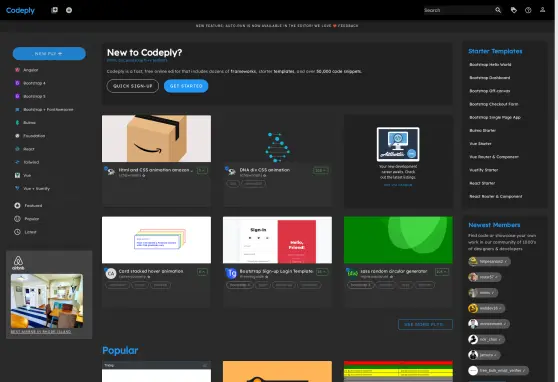Open sass random circular generator title
The height and width of the screenshot is (382, 558).
pyautogui.click(x=394, y=271)
